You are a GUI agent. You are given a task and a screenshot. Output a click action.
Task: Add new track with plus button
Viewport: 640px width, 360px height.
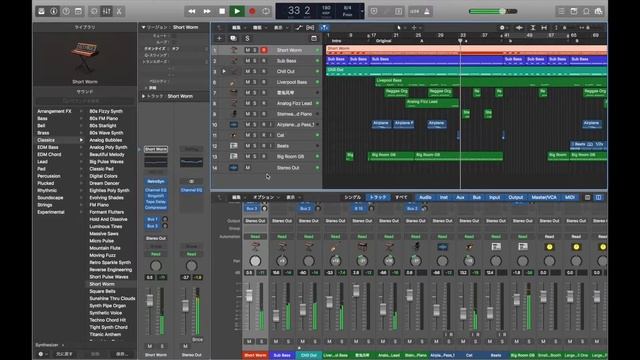point(219,38)
